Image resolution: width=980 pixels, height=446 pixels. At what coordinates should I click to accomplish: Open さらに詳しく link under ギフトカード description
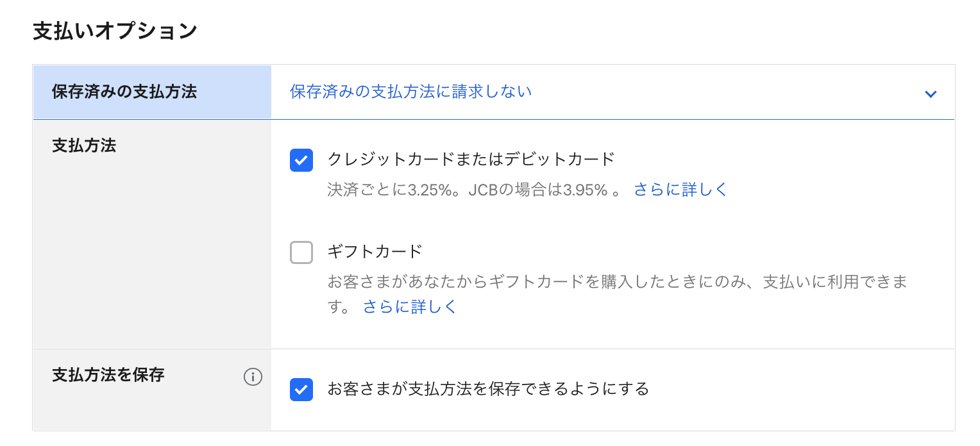pos(410,307)
